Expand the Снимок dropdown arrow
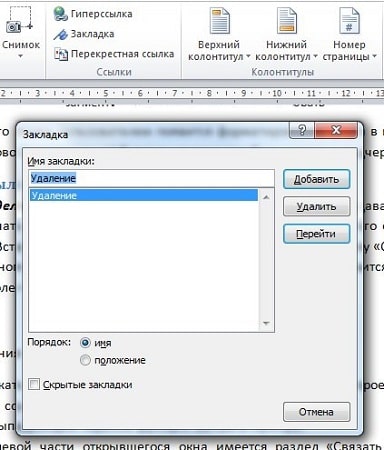Viewport: 384px width, 450px height. pos(21,56)
